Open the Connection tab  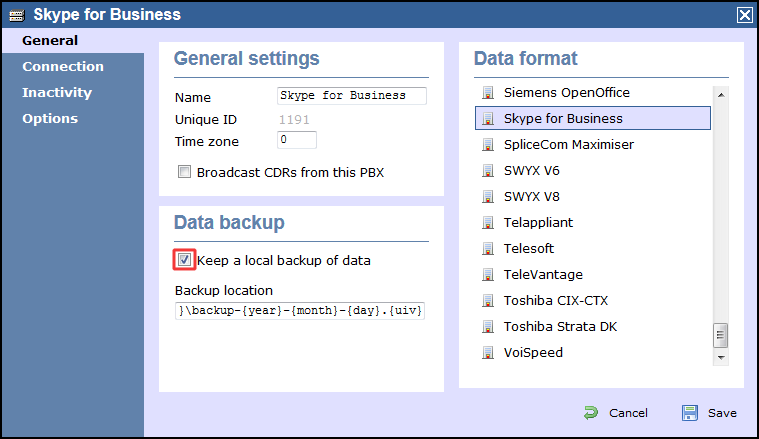click(x=63, y=66)
